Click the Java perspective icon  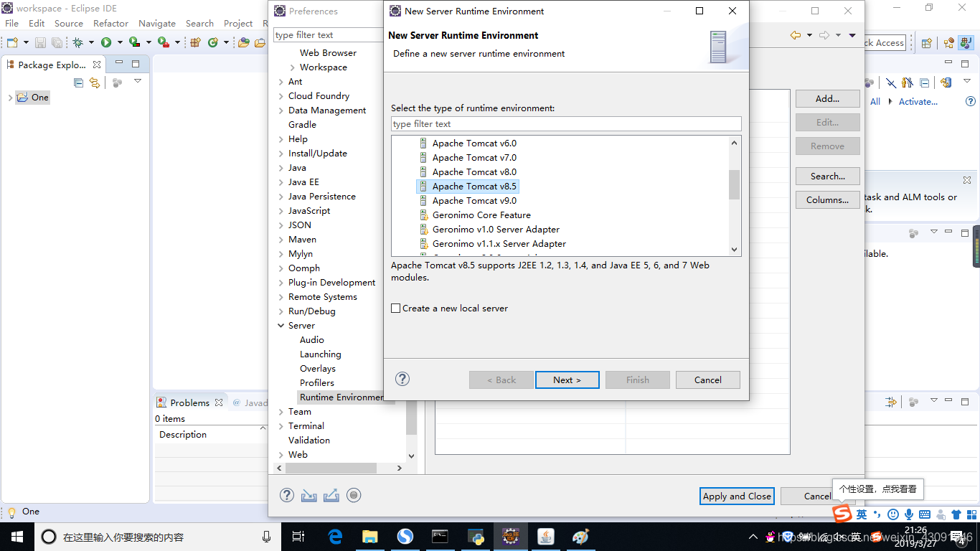click(965, 43)
